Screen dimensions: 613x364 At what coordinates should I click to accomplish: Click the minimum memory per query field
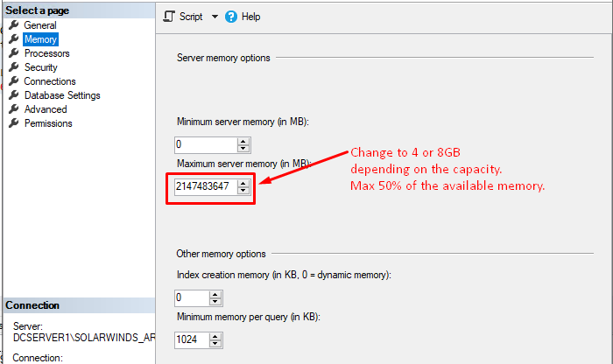[192, 339]
